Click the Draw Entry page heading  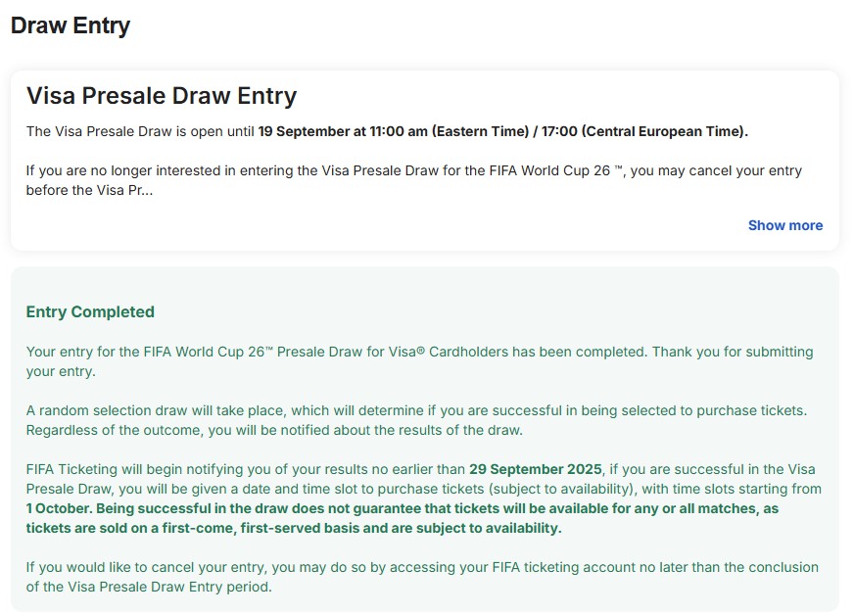(x=71, y=26)
